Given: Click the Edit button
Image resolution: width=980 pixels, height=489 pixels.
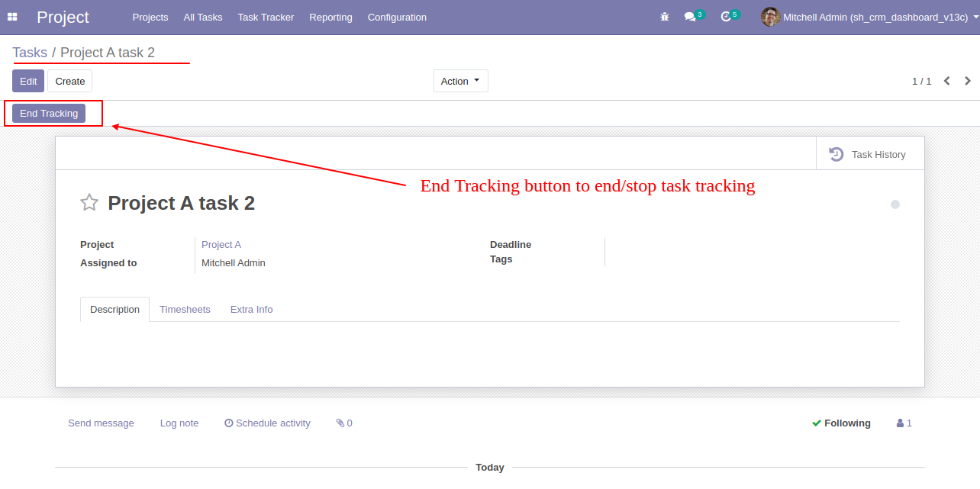Looking at the screenshot, I should [x=28, y=81].
